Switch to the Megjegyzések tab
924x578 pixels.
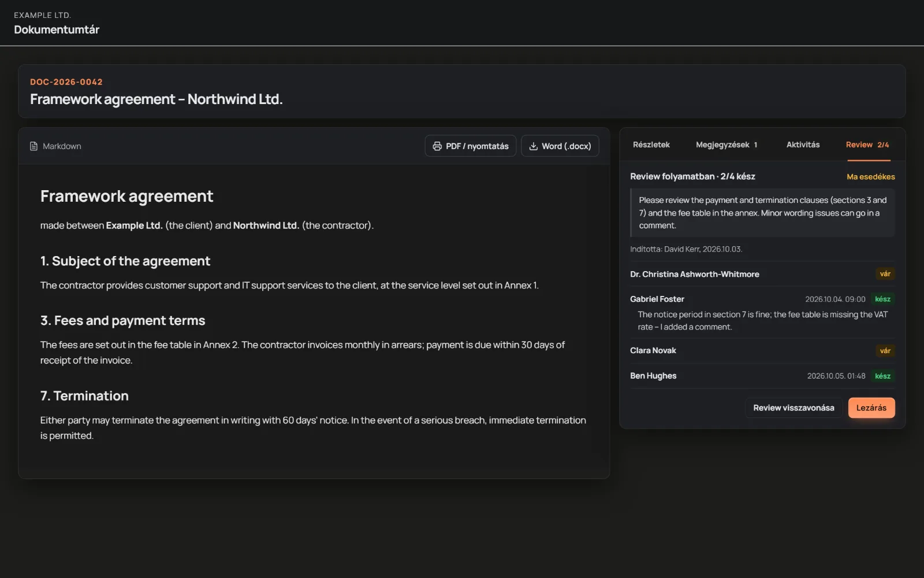726,144
